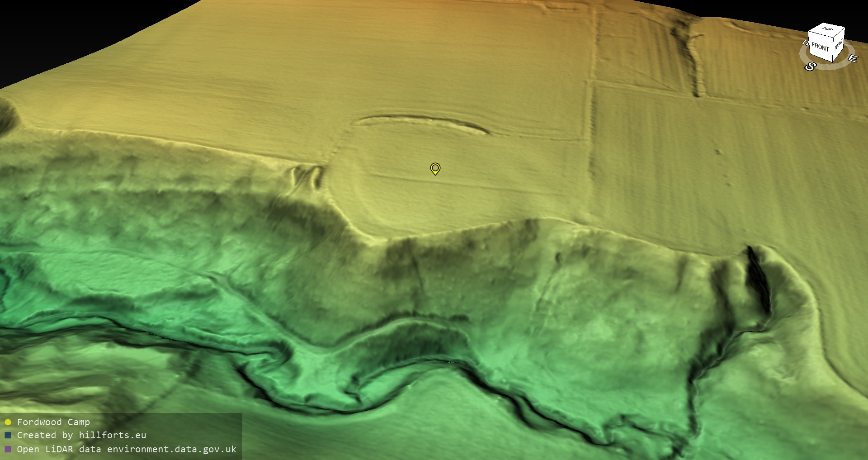Image resolution: width=868 pixels, height=460 pixels.
Task: Click the RIGHT face of the view cube
Action: 839,45
